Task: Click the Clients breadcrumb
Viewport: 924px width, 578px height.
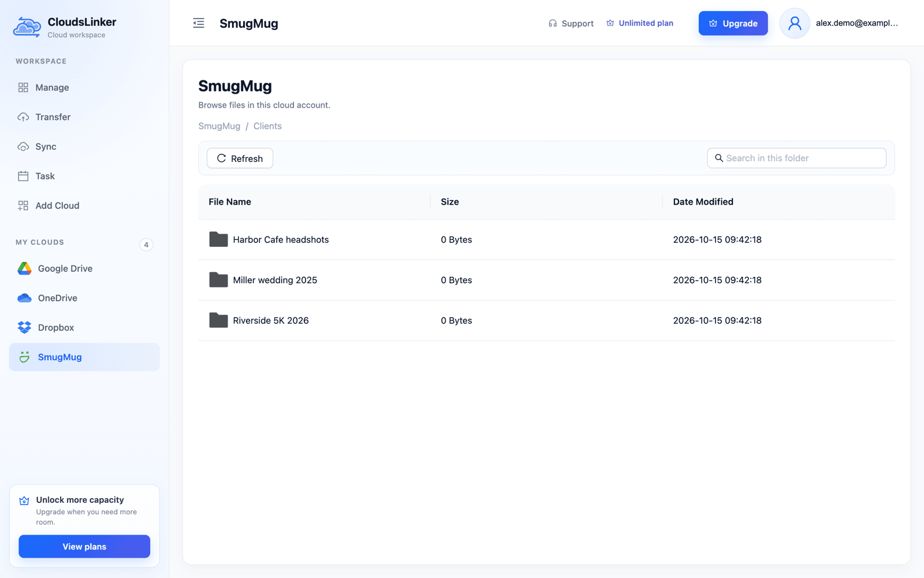Action: coord(267,126)
